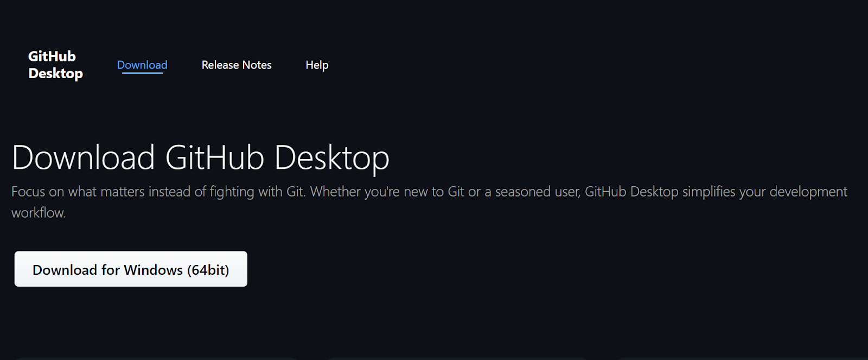Click the 'Download GitHub Desktop' heading

(x=201, y=158)
